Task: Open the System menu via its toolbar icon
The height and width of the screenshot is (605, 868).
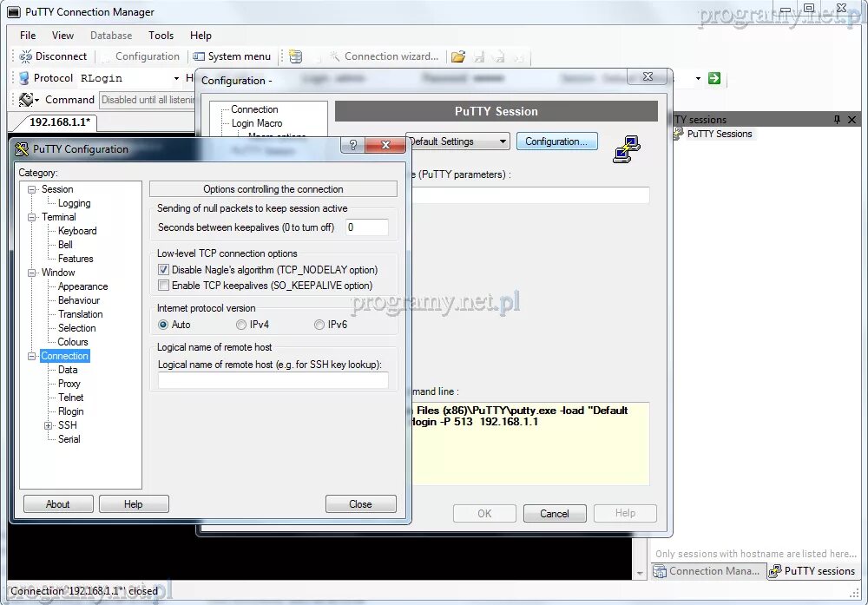Action: 196,56
